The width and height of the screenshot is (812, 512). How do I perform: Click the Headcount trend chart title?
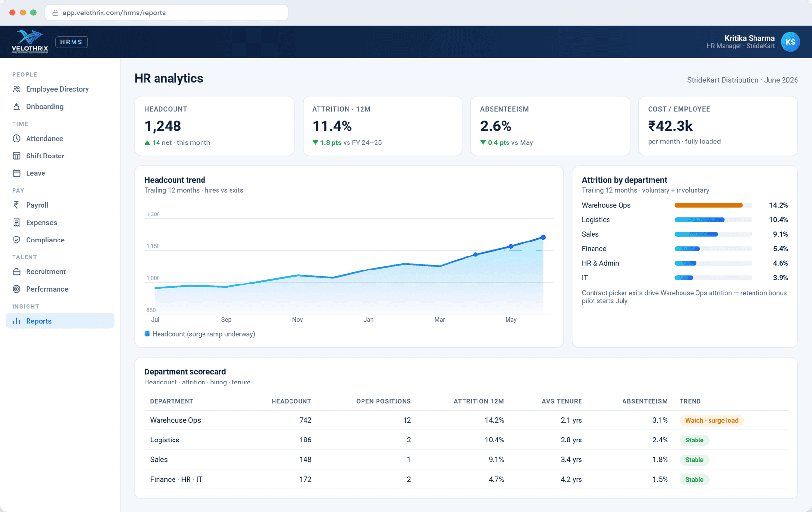click(175, 180)
